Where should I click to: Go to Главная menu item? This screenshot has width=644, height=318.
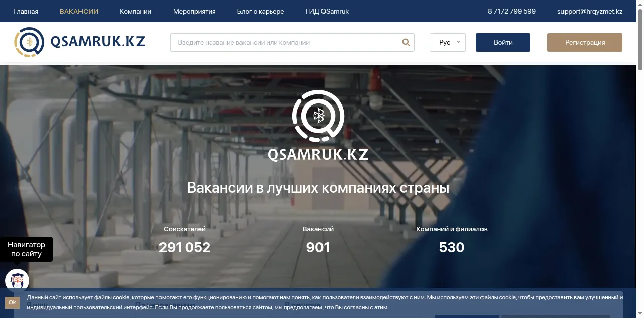26,11
